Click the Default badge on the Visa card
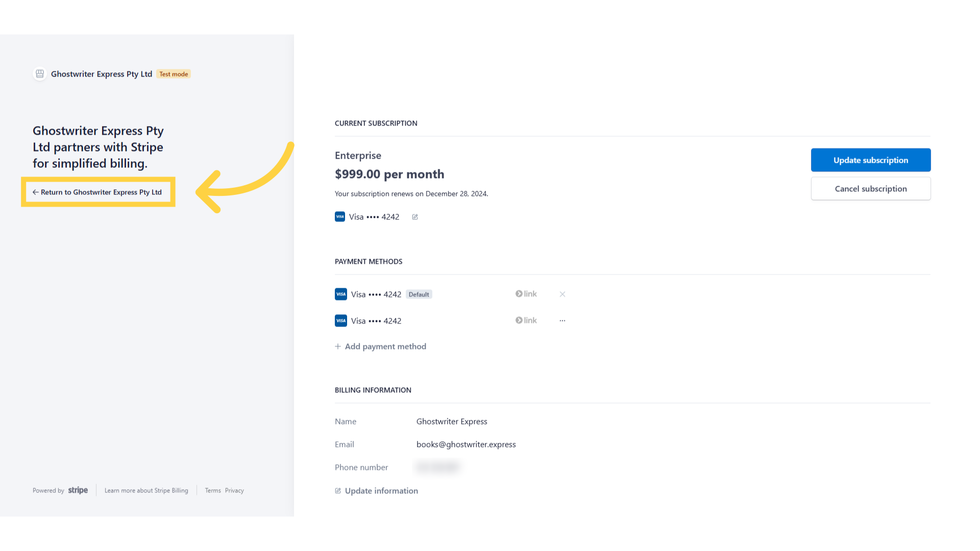Viewport: 980px width, 551px height. coord(419,294)
